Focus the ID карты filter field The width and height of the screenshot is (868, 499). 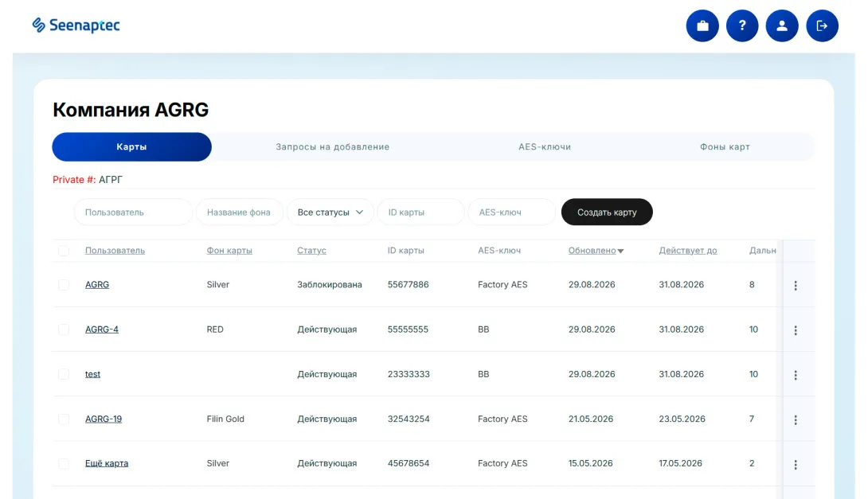(x=420, y=212)
